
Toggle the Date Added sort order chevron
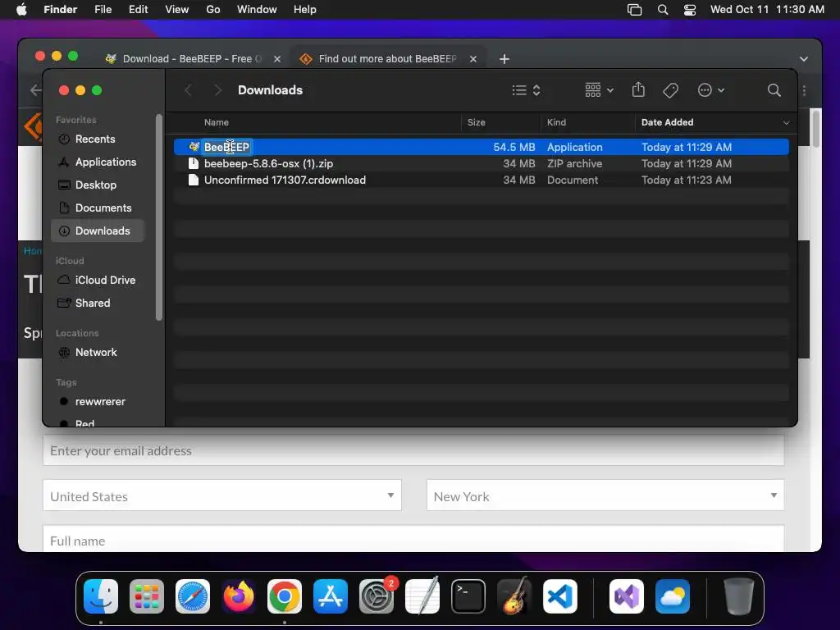coord(786,123)
